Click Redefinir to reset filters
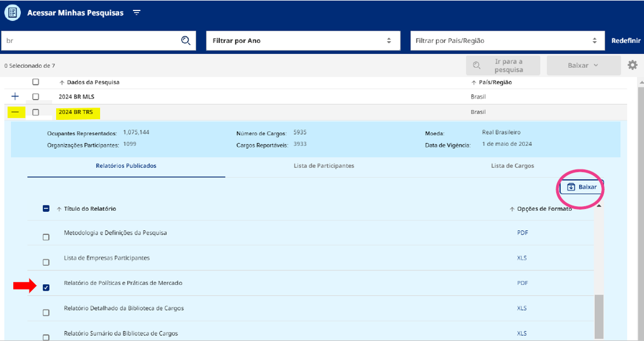This screenshot has height=341, width=644. coord(625,41)
